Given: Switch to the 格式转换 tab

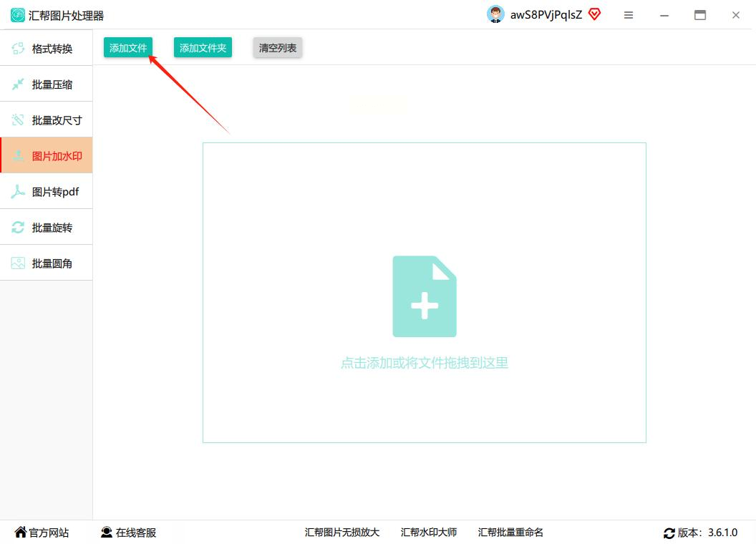Looking at the screenshot, I should [47, 48].
